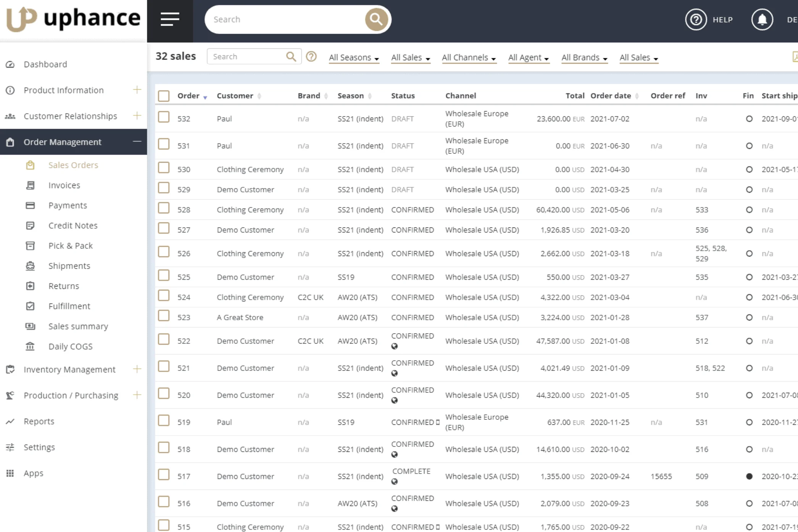Select the checkbox for order 532
Screen dimensions: 798x532
pos(164,117)
